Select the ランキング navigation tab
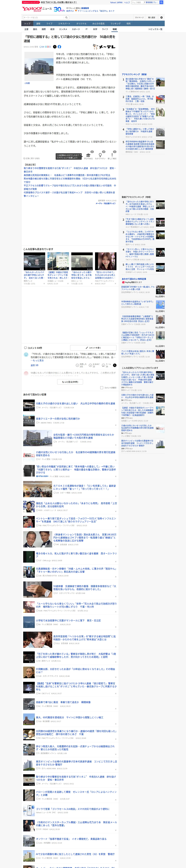 [x=115, y=24]
